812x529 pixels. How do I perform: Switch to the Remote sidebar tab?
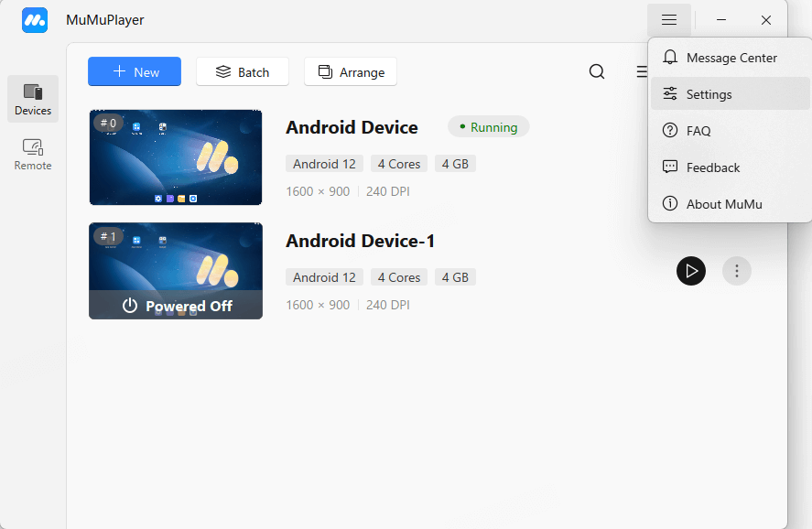point(33,154)
